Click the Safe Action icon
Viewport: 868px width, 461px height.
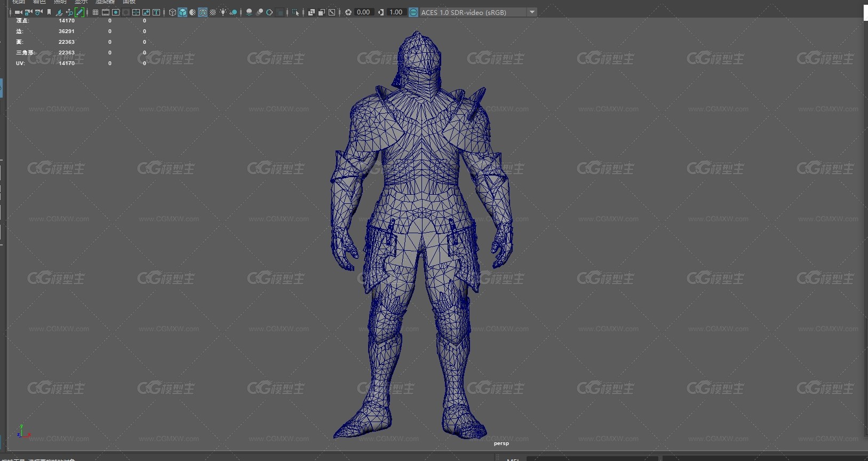(146, 12)
